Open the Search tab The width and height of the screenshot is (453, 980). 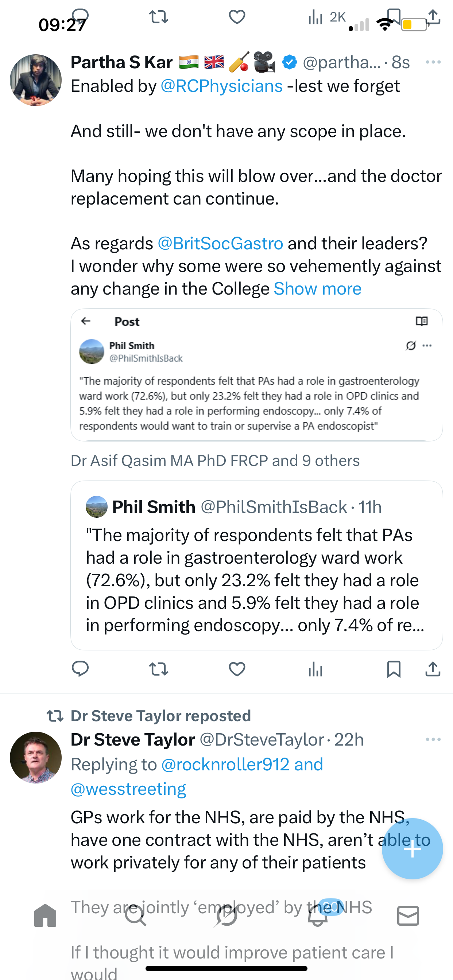(136, 915)
